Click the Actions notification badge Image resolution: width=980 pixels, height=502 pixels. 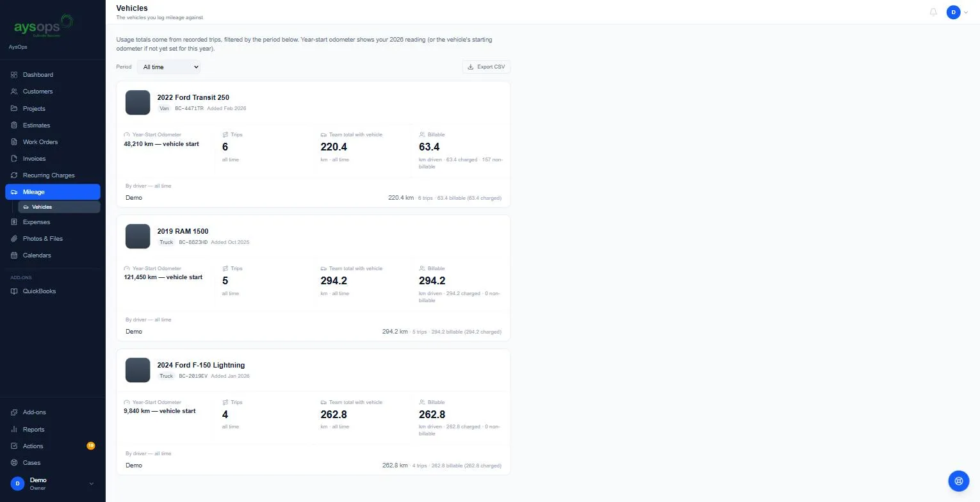pos(91,446)
